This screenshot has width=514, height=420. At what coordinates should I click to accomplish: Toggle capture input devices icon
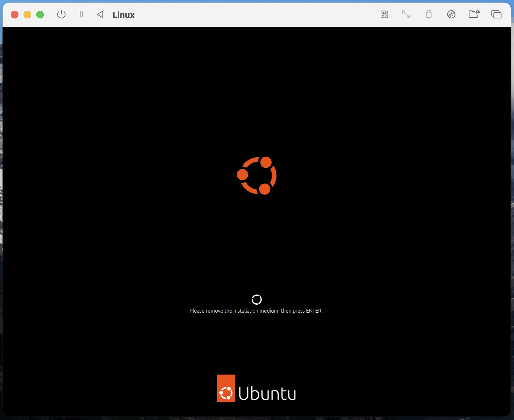point(384,14)
